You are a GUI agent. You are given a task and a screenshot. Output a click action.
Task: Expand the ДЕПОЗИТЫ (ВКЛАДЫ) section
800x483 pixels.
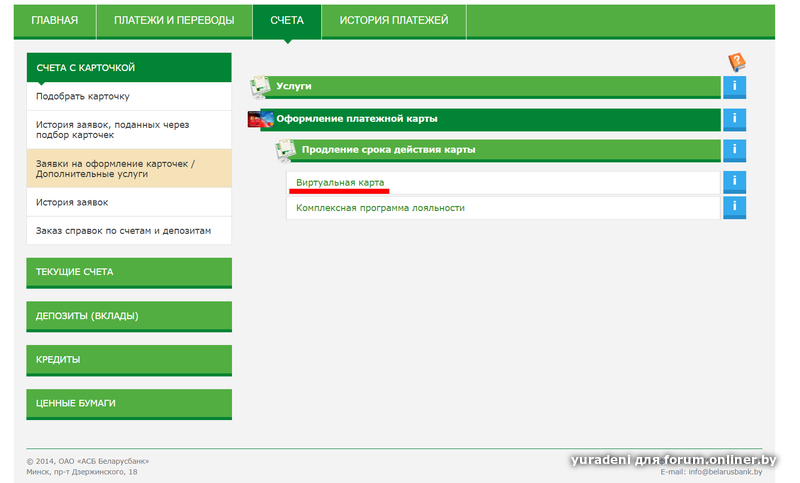(129, 316)
